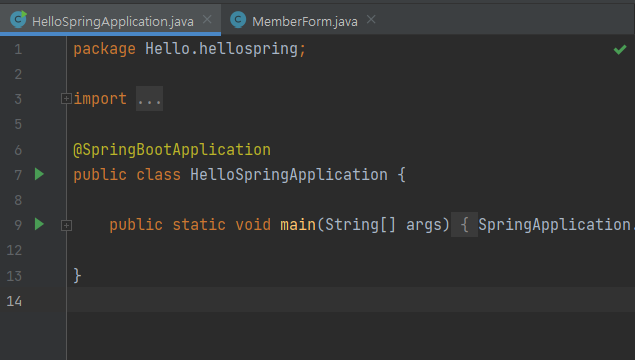The image size is (635, 360).
Task: Expand the folded import statements
Action: (x=66, y=98)
